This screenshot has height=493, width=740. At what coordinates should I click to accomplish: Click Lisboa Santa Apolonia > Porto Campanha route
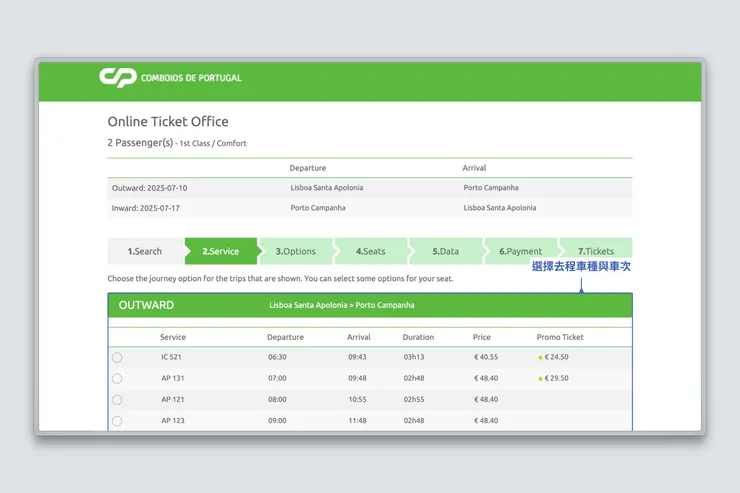pos(342,305)
